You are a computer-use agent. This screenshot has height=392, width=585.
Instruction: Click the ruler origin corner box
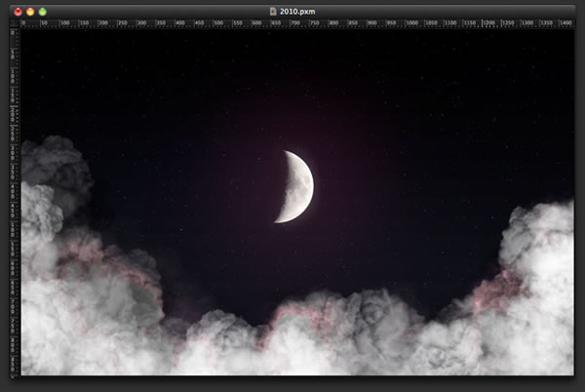click(x=15, y=23)
